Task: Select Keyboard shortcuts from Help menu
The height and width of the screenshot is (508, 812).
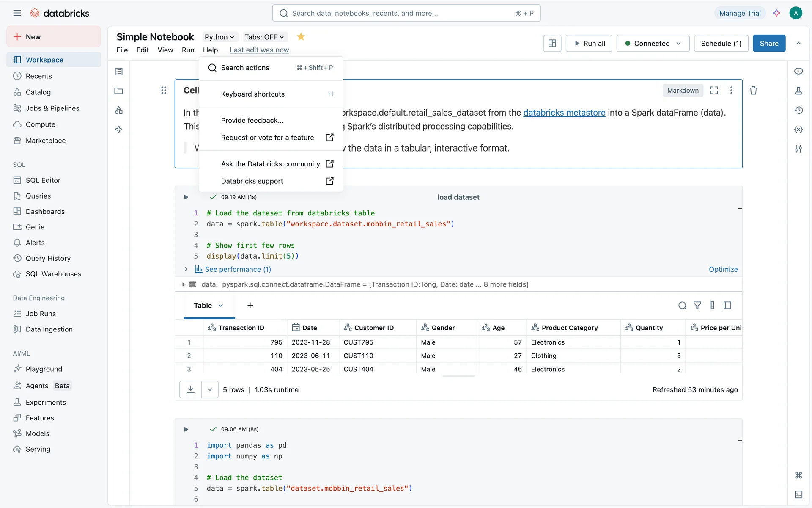Action: click(x=253, y=94)
